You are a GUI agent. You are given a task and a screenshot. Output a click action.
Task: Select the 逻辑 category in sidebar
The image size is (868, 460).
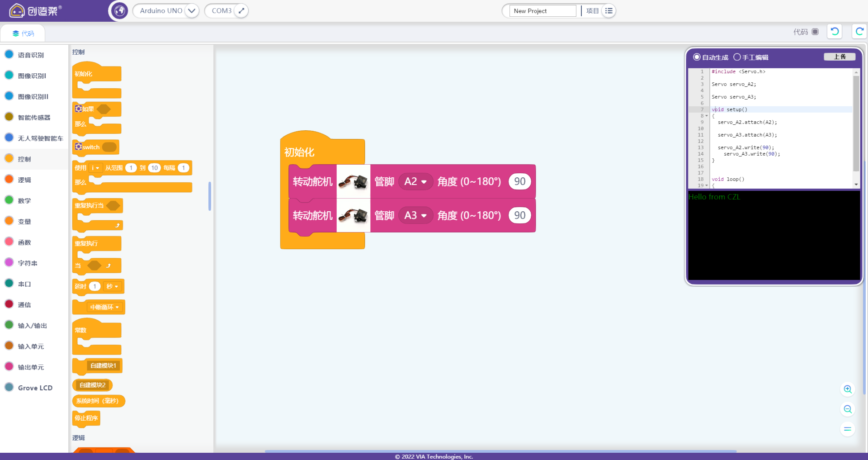click(24, 180)
